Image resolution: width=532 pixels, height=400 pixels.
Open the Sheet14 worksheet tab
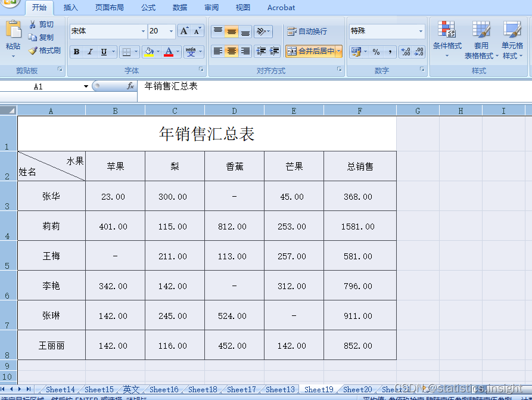60,389
